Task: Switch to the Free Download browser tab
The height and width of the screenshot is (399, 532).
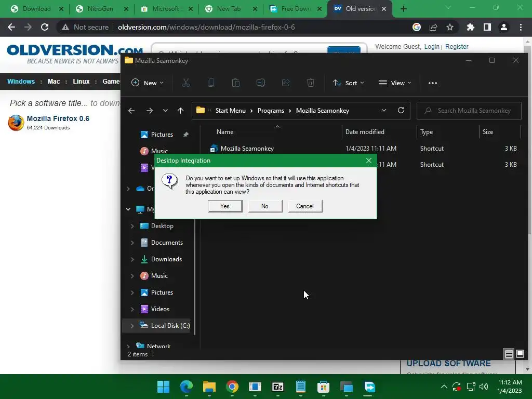Action: tap(295, 9)
